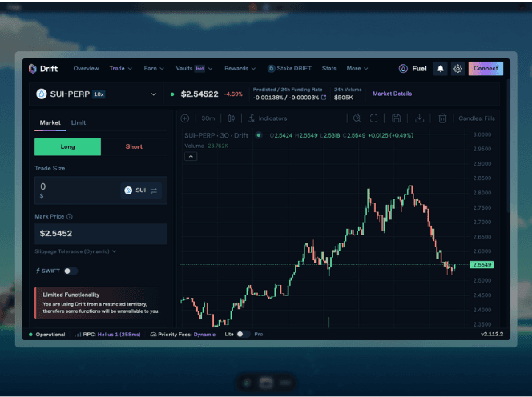
Task: Change the candlestick chart style icon
Action: (x=232, y=118)
